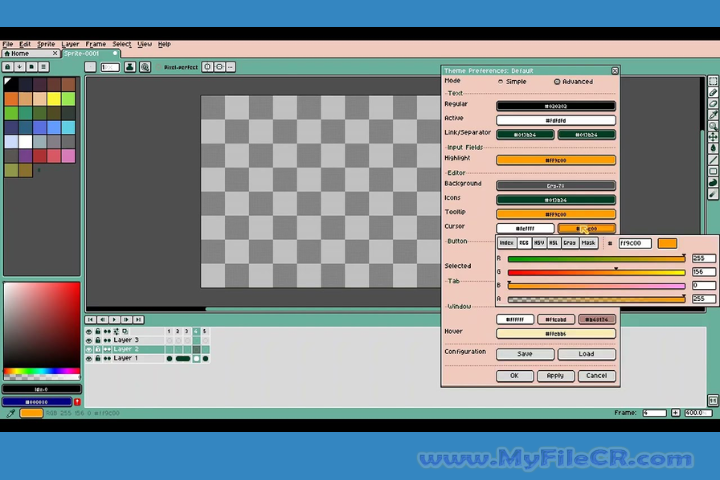Open the Layer menu

70,44
